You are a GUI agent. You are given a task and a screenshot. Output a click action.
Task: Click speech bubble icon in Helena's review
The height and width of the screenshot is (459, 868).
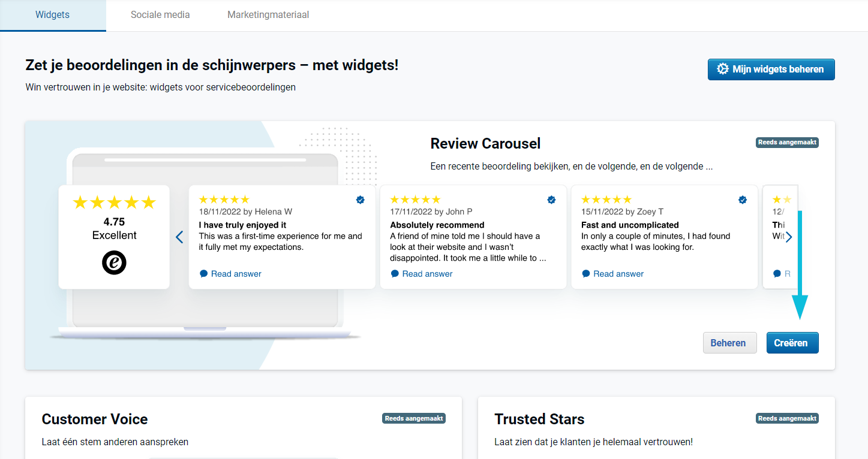[204, 274]
